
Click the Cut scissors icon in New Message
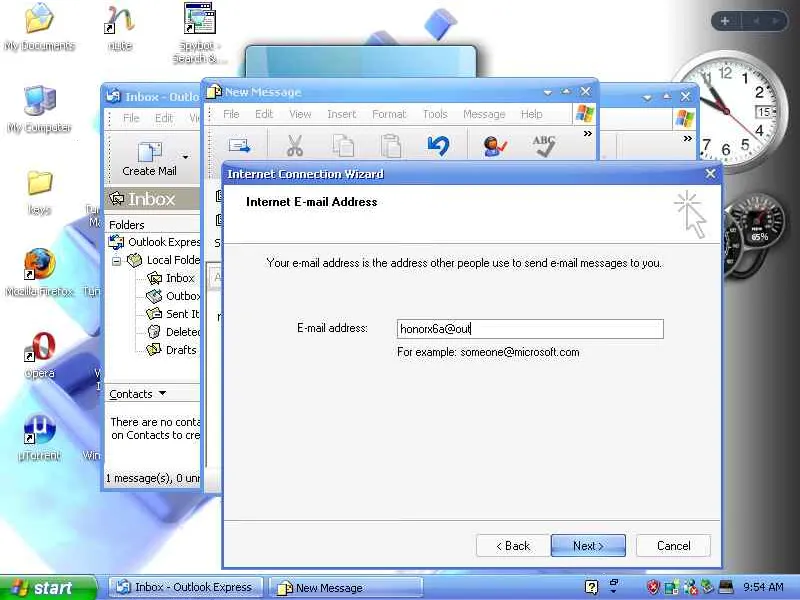point(294,145)
